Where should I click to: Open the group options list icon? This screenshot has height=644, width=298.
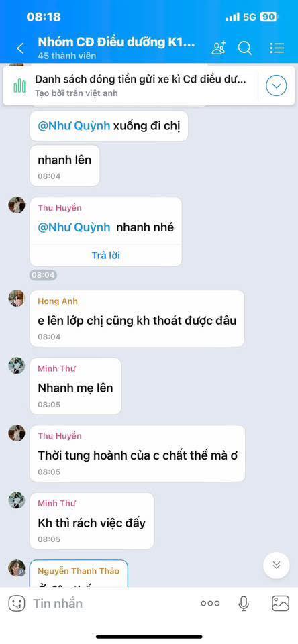tap(277, 48)
